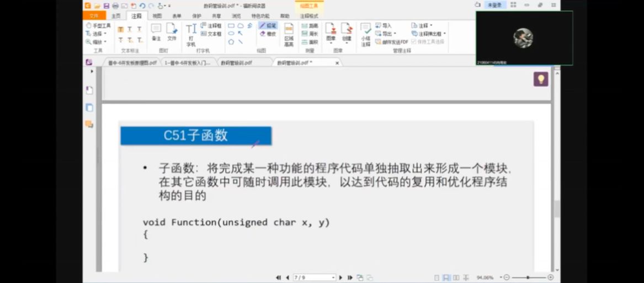Click the Area Highlight (区域高亮) tool
Viewport: 644px width, 283px height.
[x=289, y=34]
